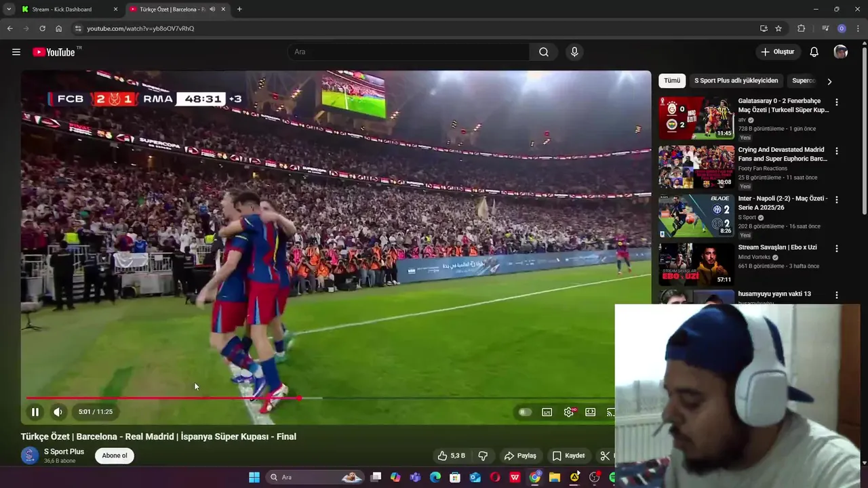Screen dimensions: 868x488
Task: Focus the YouTube search field
Action: 408,52
